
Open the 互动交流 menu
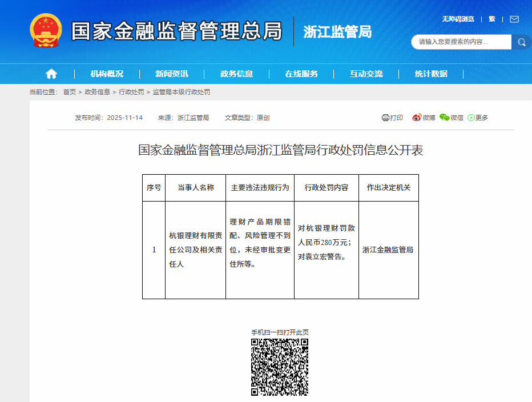tap(366, 74)
